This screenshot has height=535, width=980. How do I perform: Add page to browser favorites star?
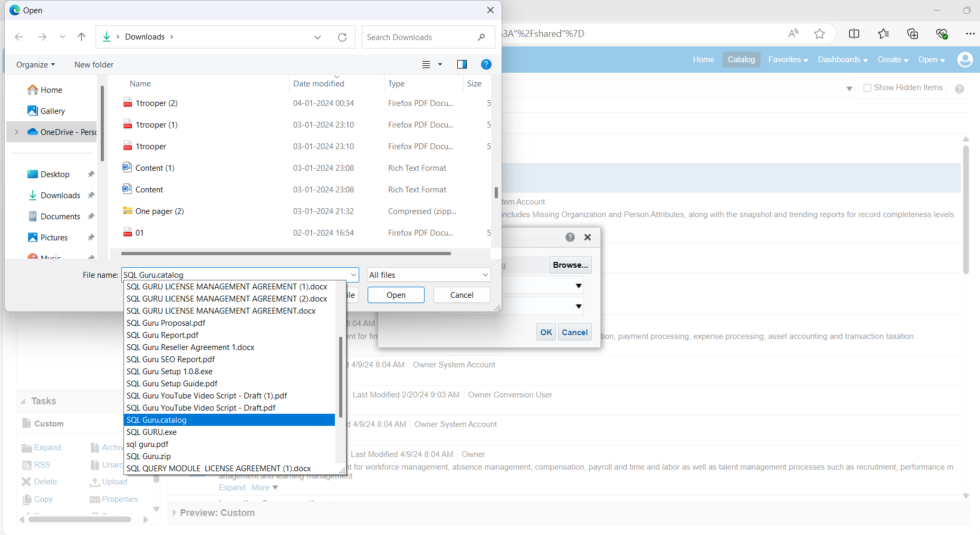point(819,34)
